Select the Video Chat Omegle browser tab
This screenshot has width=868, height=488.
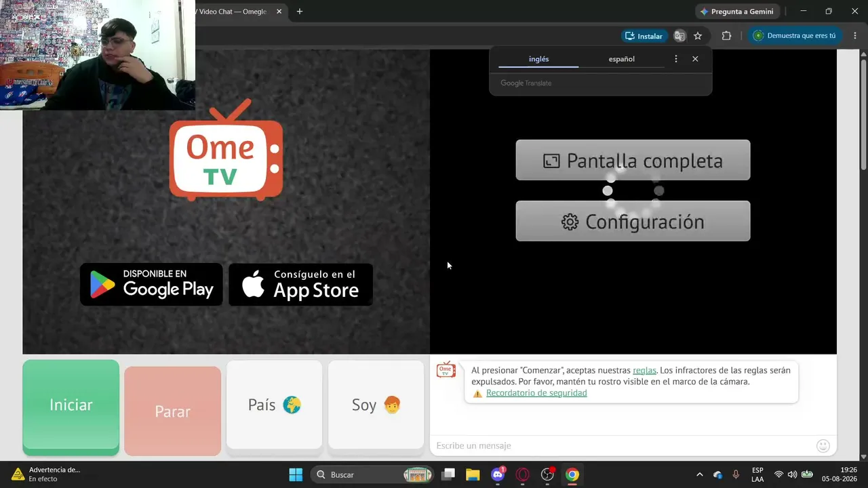[234, 12]
